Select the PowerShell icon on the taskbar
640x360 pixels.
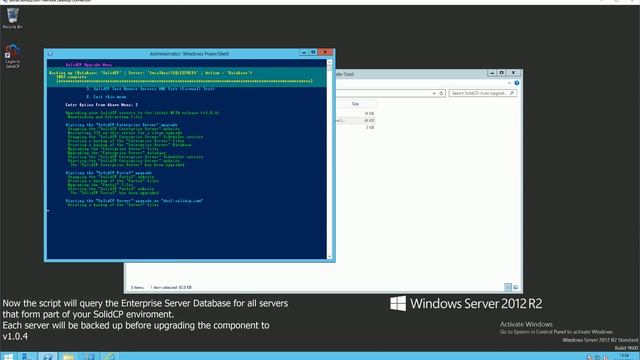pyautogui.click(x=47, y=356)
